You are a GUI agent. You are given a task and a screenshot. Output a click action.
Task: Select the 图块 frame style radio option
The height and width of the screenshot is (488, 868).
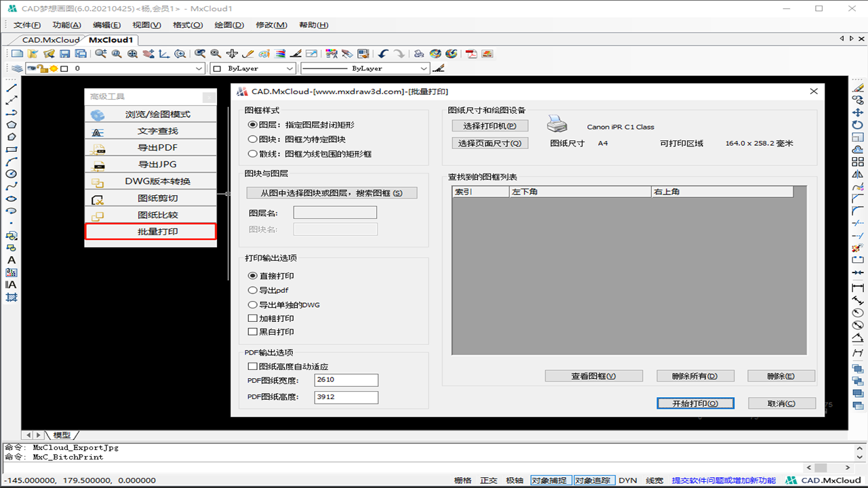click(253, 139)
